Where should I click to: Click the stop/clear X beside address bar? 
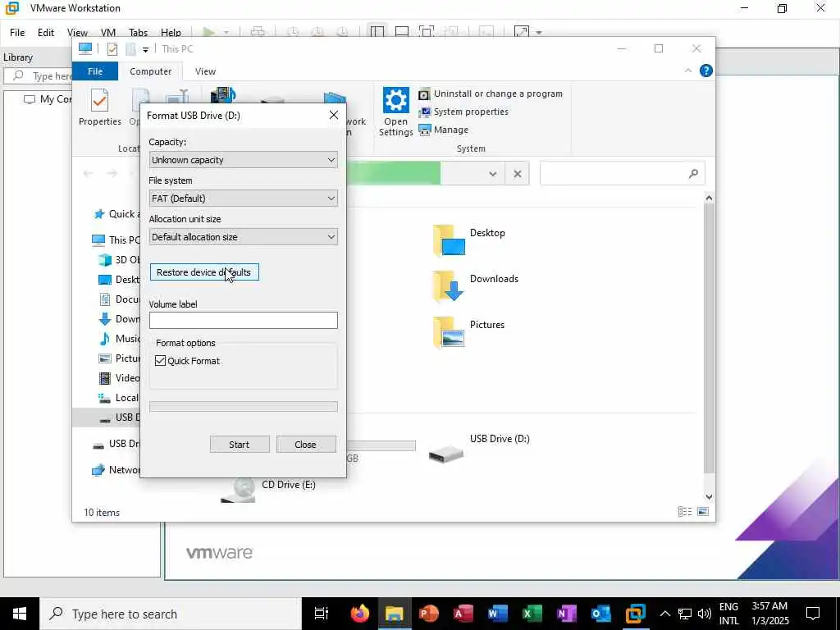coord(517,174)
